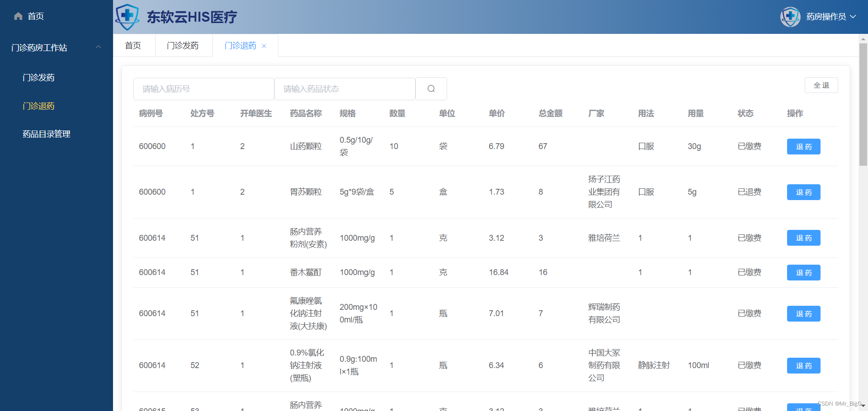Image resolution: width=868 pixels, height=411 pixels.
Task: Click the 5g*9袋/盒 specification cell
Action: point(357,192)
